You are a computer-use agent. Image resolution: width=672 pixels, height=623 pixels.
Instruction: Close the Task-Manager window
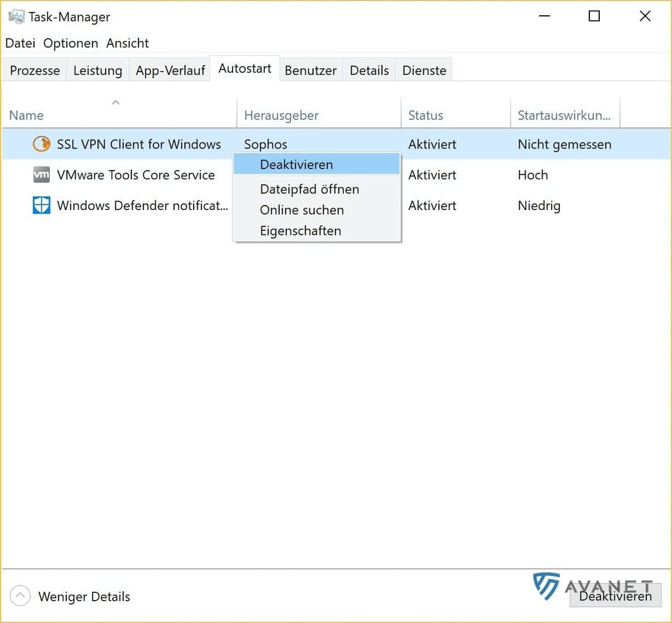tap(644, 16)
